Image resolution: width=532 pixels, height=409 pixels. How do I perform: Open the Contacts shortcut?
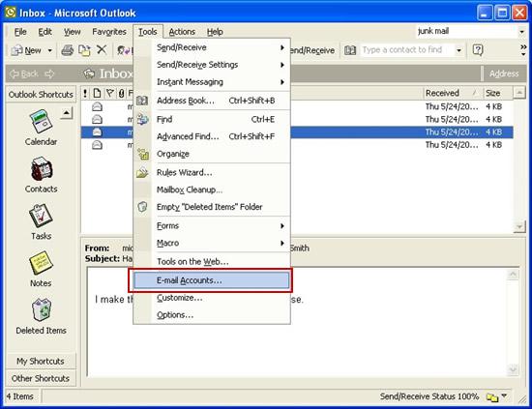(41, 175)
